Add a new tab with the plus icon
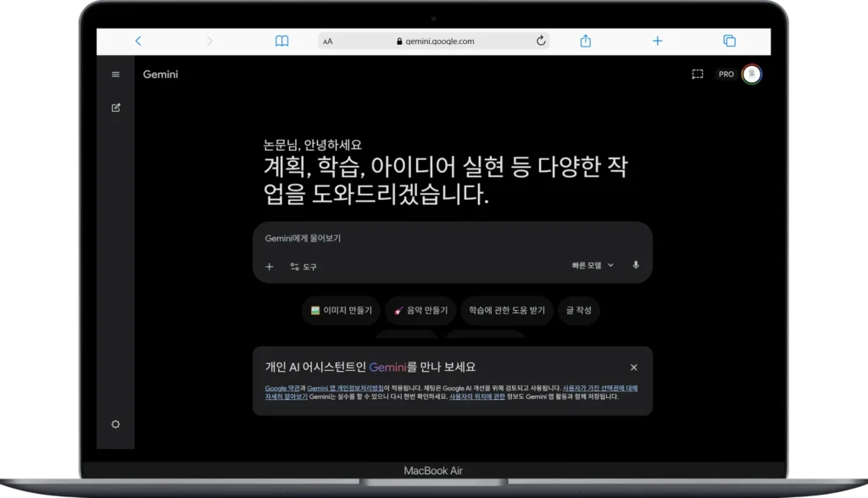 tap(657, 41)
